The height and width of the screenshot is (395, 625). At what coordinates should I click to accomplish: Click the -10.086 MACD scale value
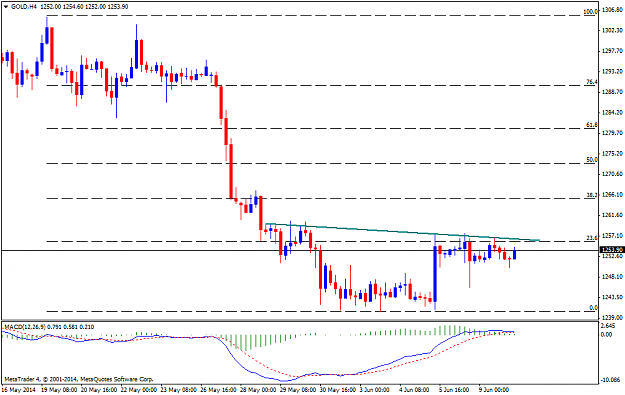[x=609, y=379]
